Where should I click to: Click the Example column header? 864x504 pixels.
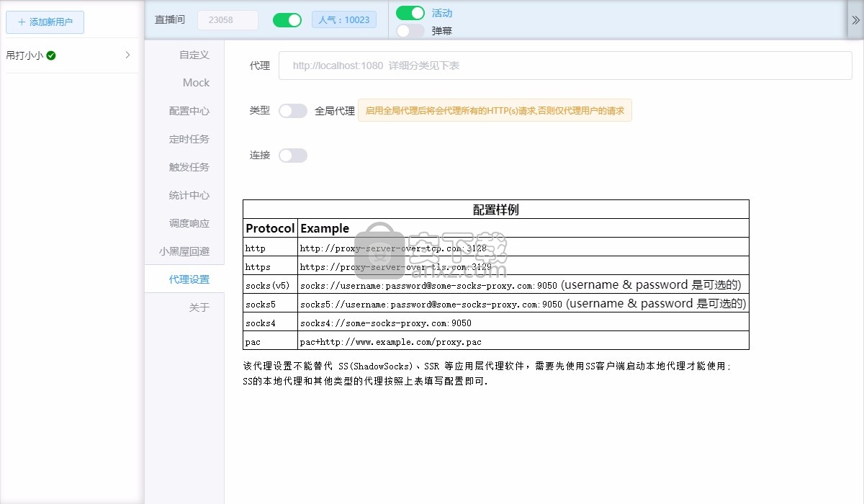tap(523, 228)
